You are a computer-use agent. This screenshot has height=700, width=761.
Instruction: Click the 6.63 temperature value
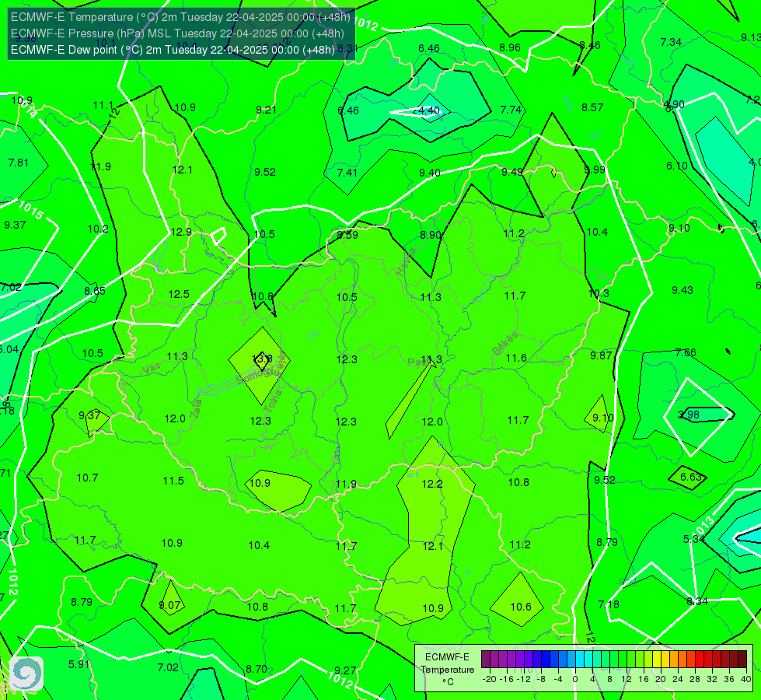click(x=690, y=477)
